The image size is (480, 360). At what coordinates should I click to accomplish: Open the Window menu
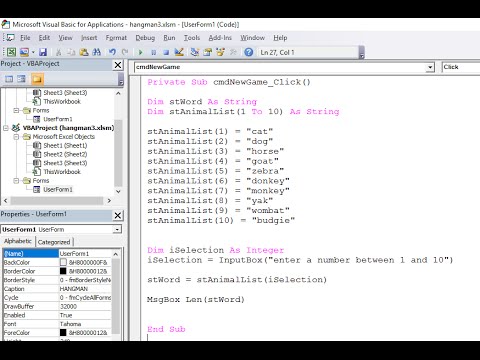(x=253, y=38)
